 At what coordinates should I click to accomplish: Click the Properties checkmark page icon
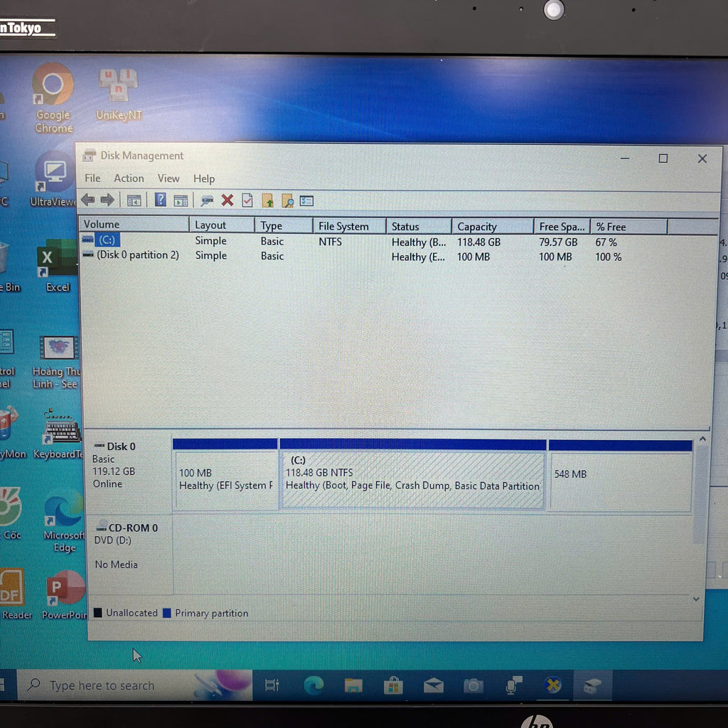click(247, 200)
